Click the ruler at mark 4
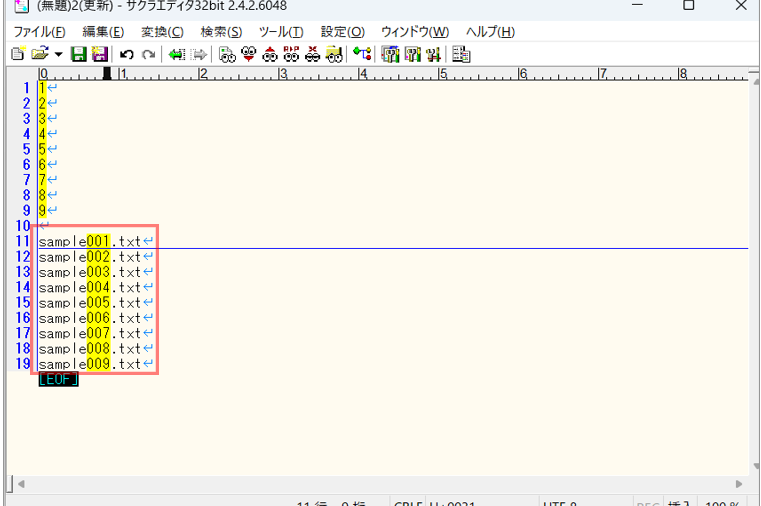Screen dimensions: 761x506 (362, 74)
